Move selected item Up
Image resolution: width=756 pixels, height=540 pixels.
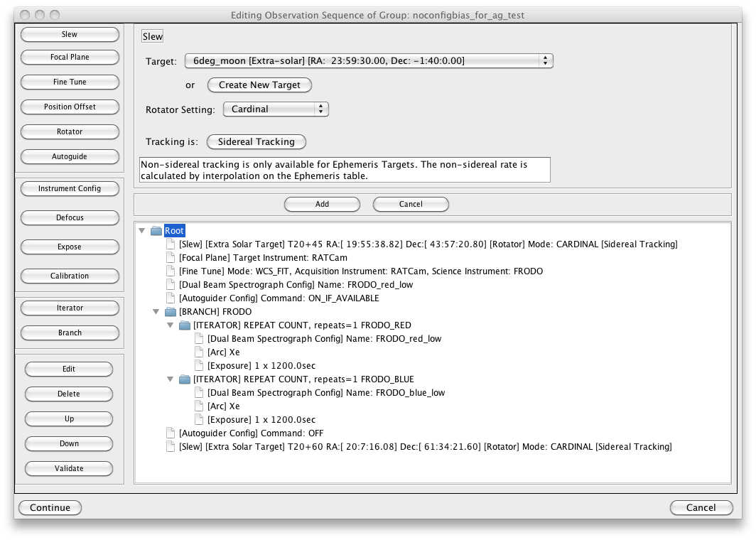pos(69,418)
